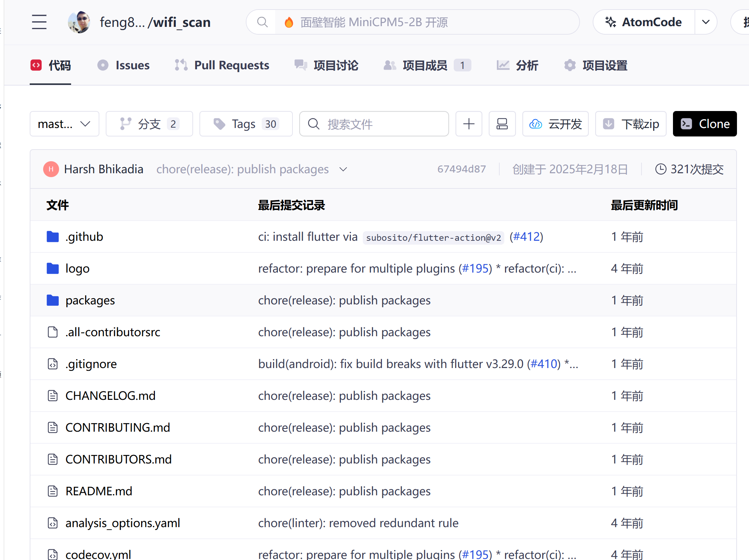749x560 pixels.
Task: Open Harsh Bhikadia's author avatar
Action: [x=51, y=169]
